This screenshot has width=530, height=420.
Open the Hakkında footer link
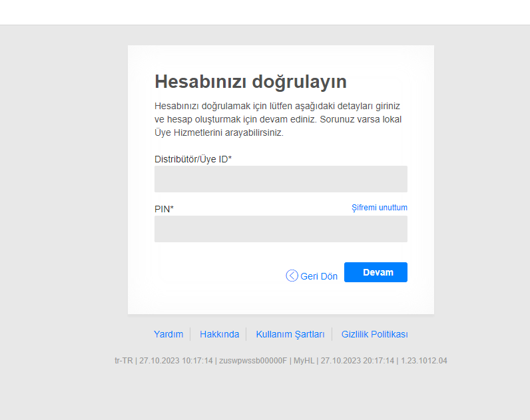(x=219, y=334)
